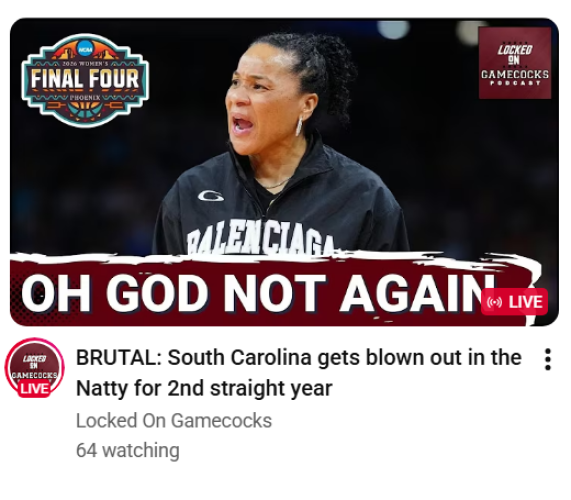This screenshot has width=571, height=500.
Task: Play the live stream thumbnail
Action: click(x=284, y=172)
